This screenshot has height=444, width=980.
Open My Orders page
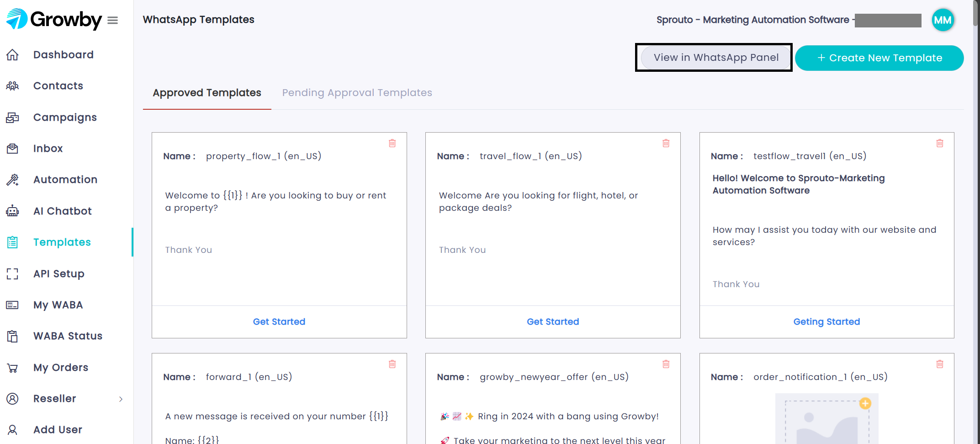click(61, 368)
